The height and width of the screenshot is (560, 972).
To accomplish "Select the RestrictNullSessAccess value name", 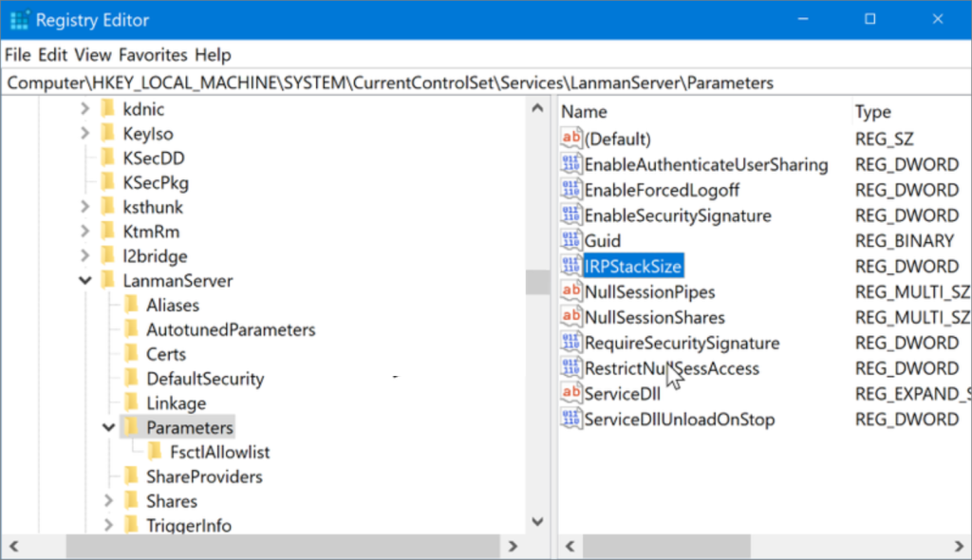I will (x=671, y=368).
